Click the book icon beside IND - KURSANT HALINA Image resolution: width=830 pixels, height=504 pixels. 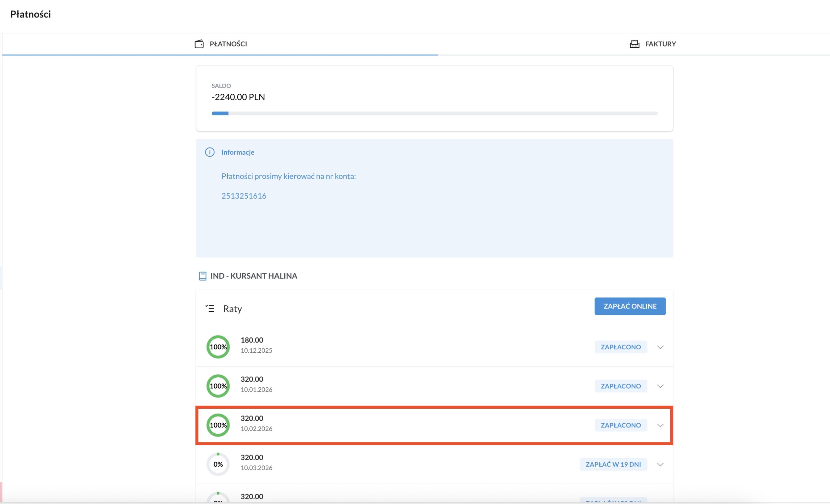[x=202, y=276]
